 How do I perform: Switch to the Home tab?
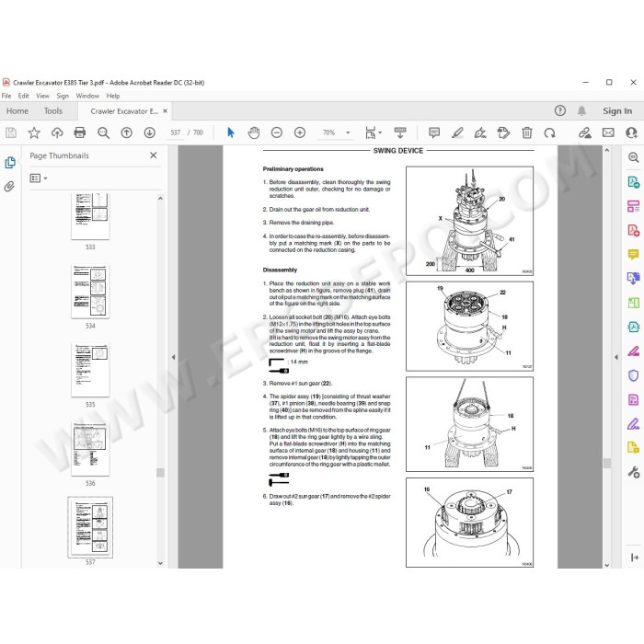point(17,111)
